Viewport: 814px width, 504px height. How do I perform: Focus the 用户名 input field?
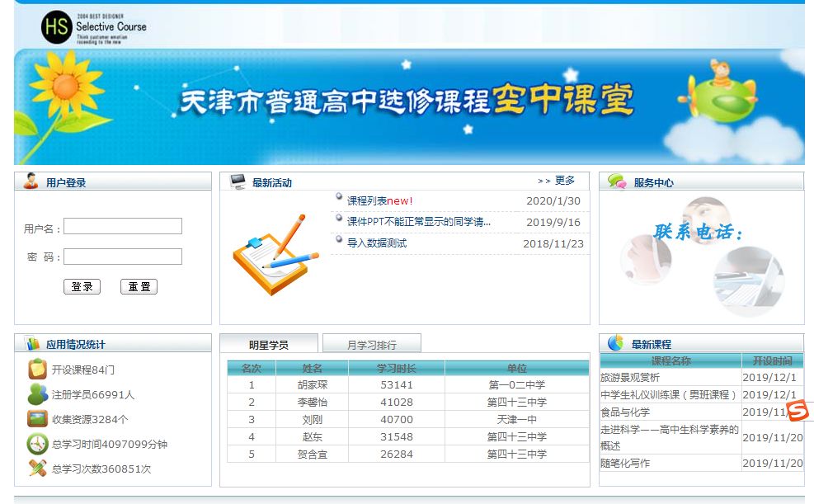coord(123,226)
